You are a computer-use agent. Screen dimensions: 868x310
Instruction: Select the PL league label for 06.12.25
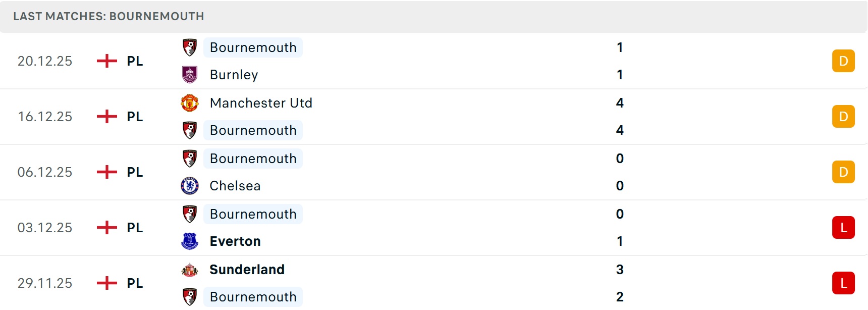tap(135, 172)
